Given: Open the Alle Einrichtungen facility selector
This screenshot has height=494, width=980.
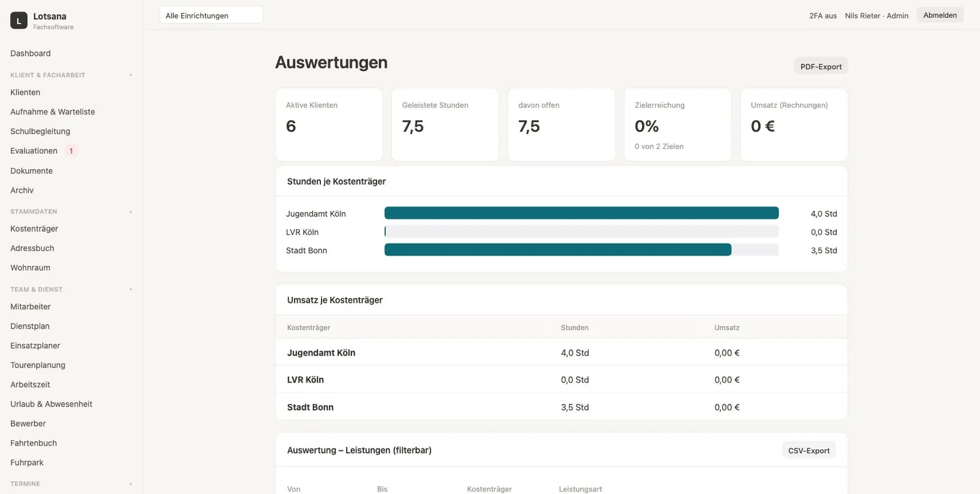Looking at the screenshot, I should [211, 15].
